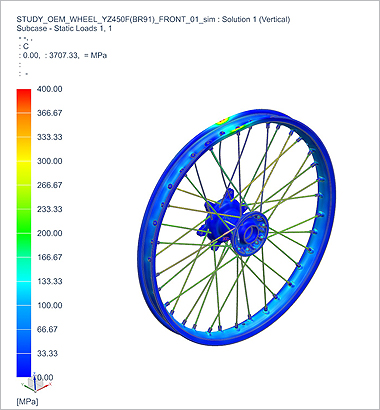Select the wheel hub center bore
This screenshot has width=380, height=410.
252,234
